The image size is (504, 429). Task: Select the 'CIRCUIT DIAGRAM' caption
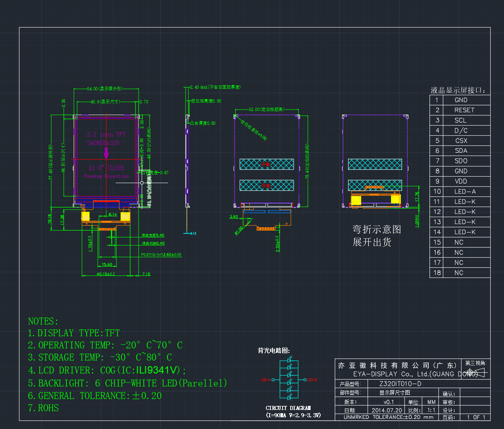pyautogui.click(x=288, y=408)
